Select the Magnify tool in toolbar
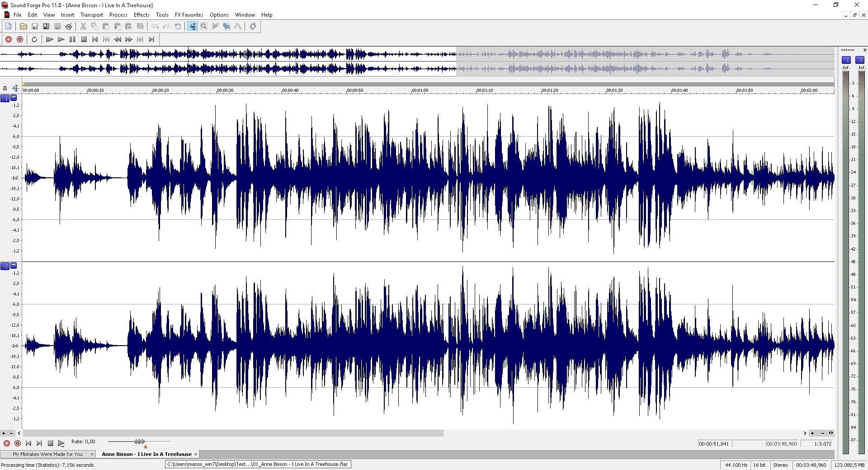The height and width of the screenshot is (470, 868). 204,26
